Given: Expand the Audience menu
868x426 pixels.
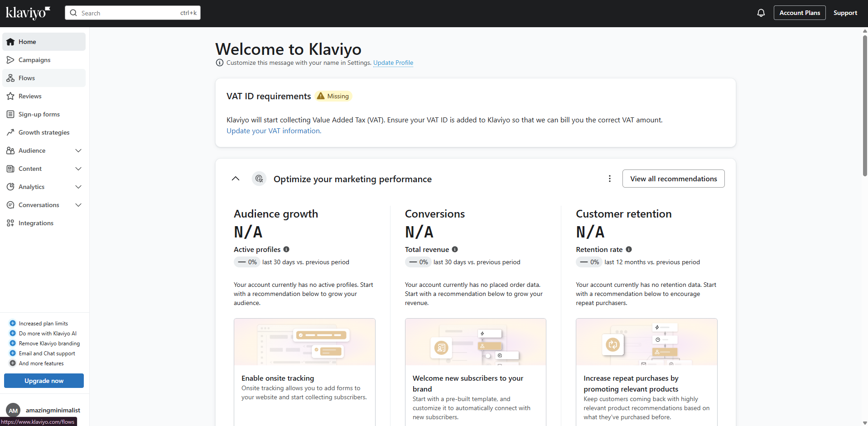Looking at the screenshot, I should 78,150.
